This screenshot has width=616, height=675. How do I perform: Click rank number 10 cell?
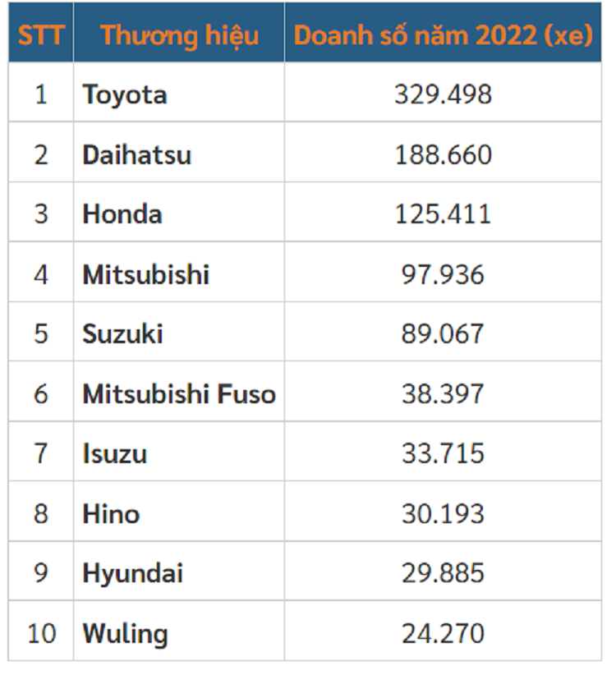(41, 634)
